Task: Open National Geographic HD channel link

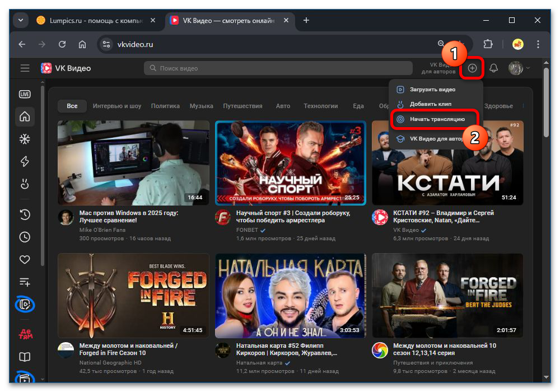Action: 110,363
